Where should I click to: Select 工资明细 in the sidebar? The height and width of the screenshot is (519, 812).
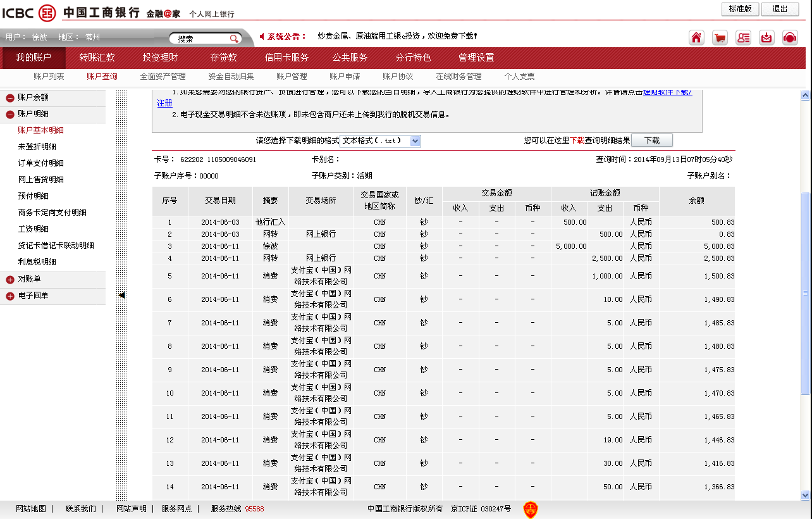(33, 229)
